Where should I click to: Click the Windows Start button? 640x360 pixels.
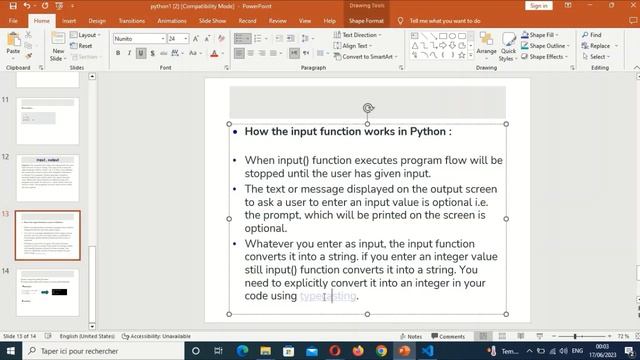[11, 351]
